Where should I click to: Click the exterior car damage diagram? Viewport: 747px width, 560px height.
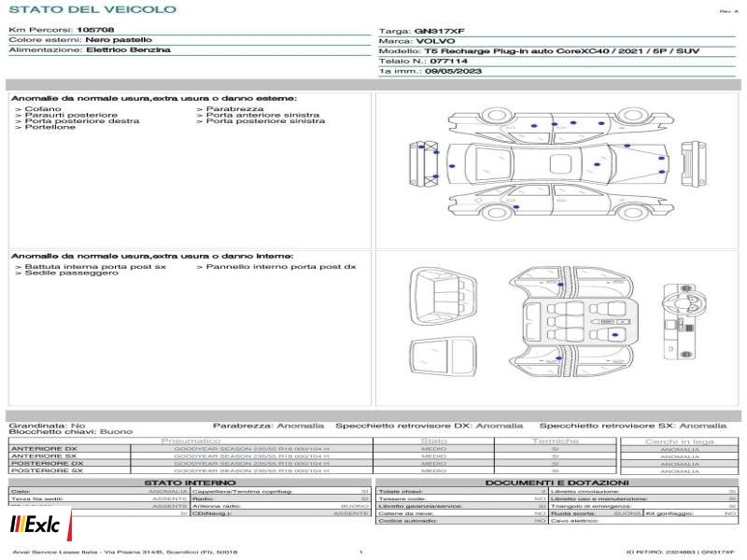pos(557,163)
